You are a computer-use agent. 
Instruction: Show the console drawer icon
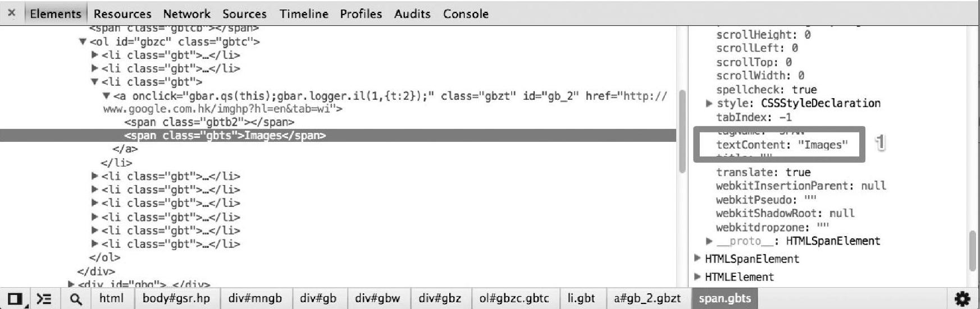point(44,299)
